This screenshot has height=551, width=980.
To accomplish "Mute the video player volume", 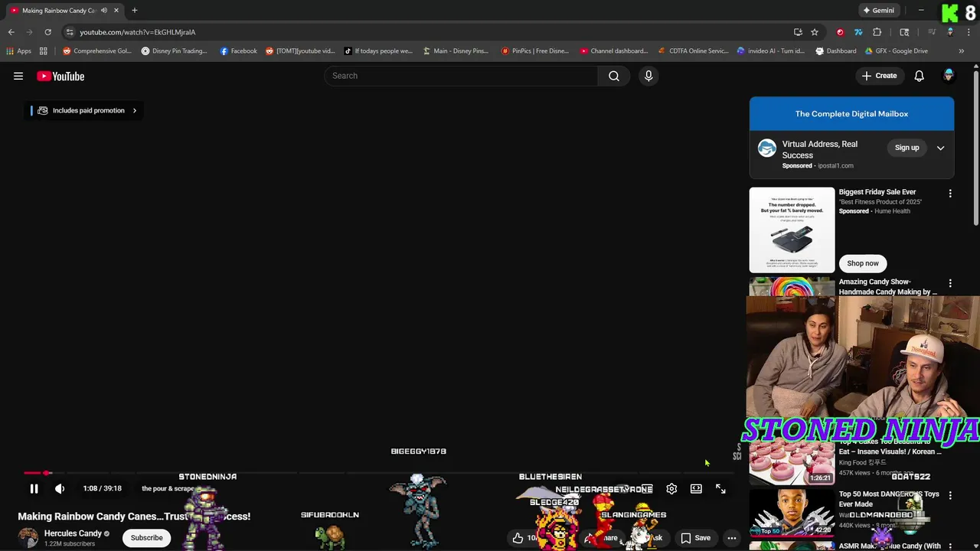I will click(60, 488).
